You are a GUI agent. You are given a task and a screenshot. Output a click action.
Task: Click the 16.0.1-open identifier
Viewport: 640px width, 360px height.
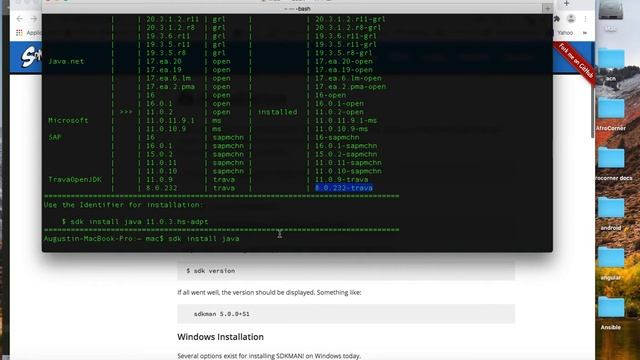(x=340, y=104)
